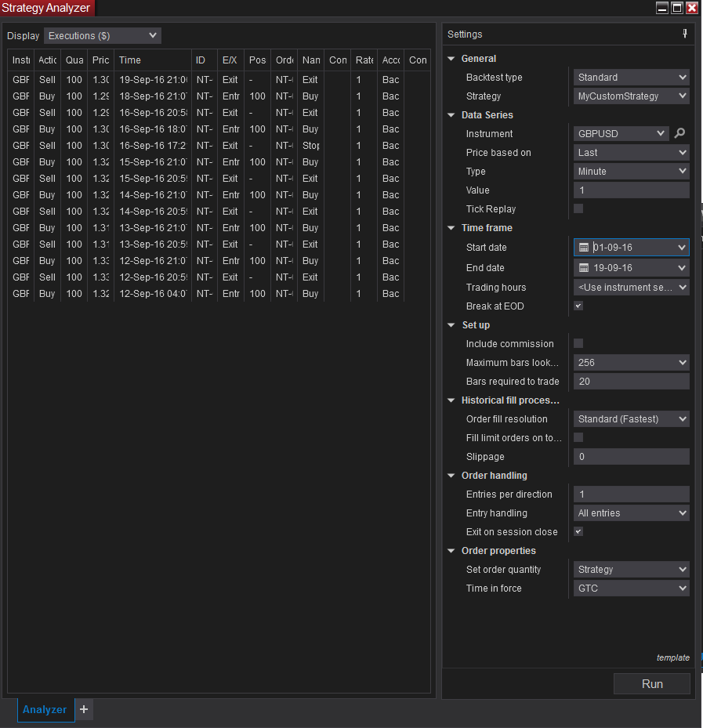The image size is (703, 728).
Task: Edit the Slippage field
Action: (x=631, y=456)
